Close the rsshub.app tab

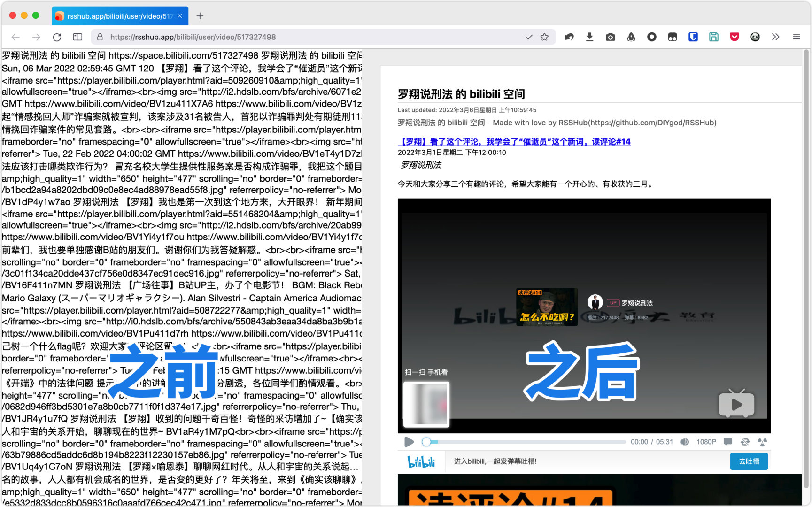[180, 16]
